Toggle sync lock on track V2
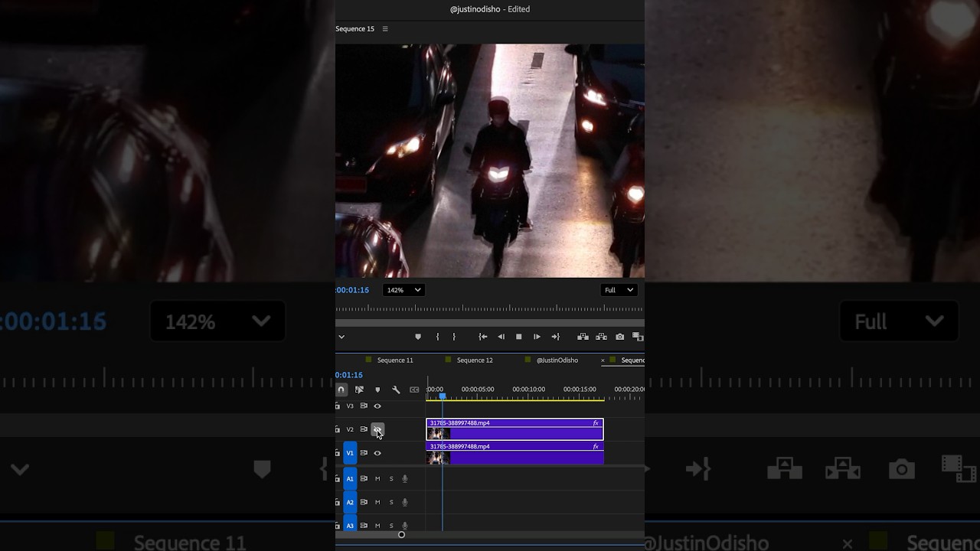The image size is (980, 551). tap(364, 429)
